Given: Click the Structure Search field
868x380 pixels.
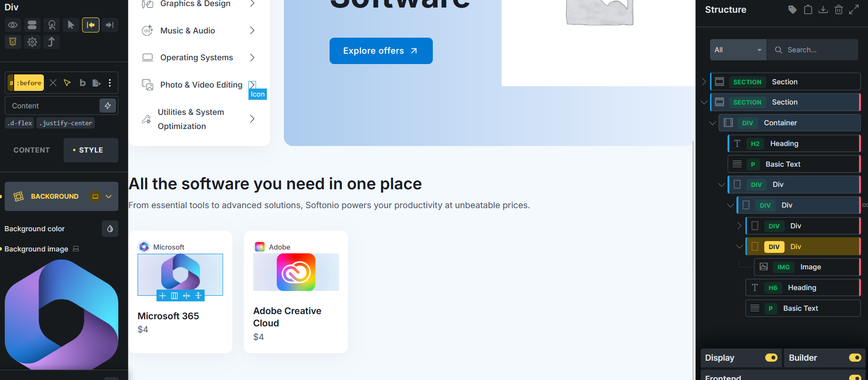Looking at the screenshot, I should point(813,50).
